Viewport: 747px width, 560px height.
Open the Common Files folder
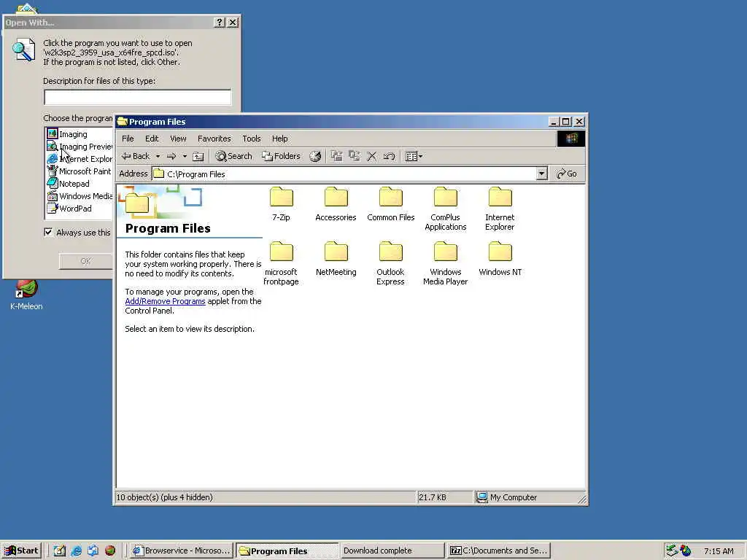pos(391,205)
